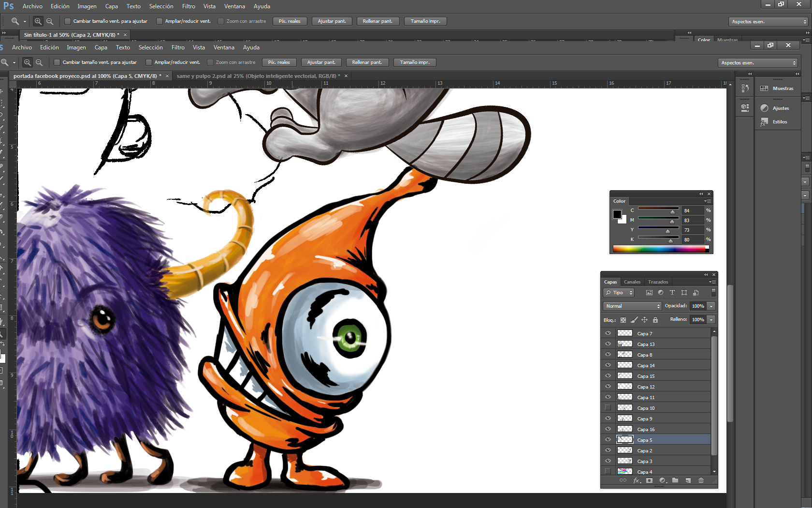Click the create new layer icon
Screen dimensions: 812x508
tap(688, 480)
